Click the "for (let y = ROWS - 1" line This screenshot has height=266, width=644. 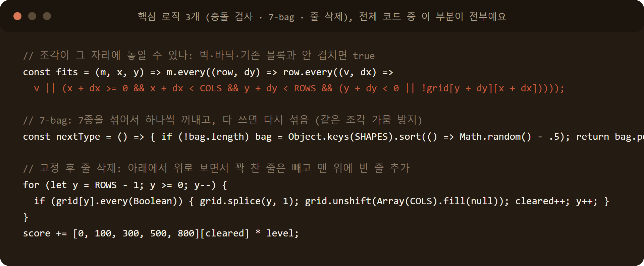point(125,185)
